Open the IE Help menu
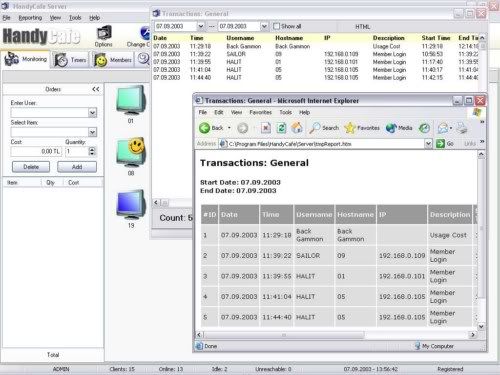 click(304, 112)
